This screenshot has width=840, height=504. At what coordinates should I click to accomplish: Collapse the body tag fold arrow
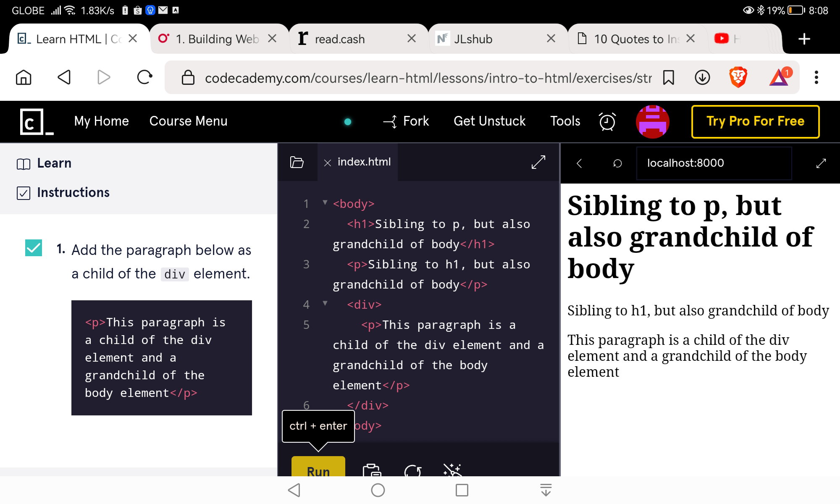coord(325,202)
